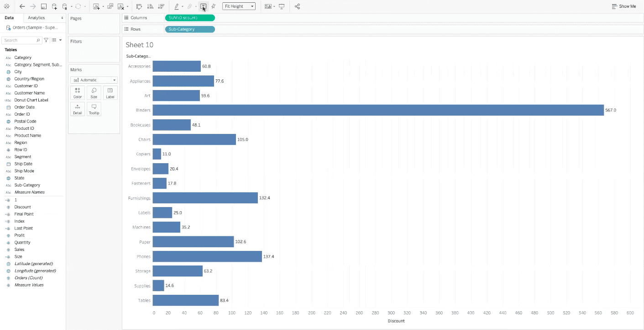Toggle the Fix Axes pin icon
644x330 pixels.
coord(213,6)
